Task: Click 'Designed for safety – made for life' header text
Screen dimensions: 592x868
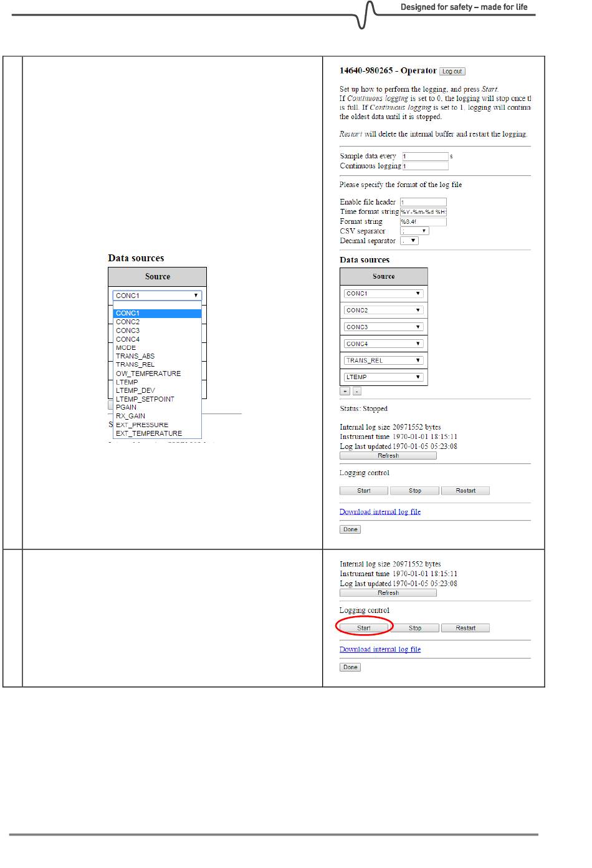Action: tap(464, 7)
